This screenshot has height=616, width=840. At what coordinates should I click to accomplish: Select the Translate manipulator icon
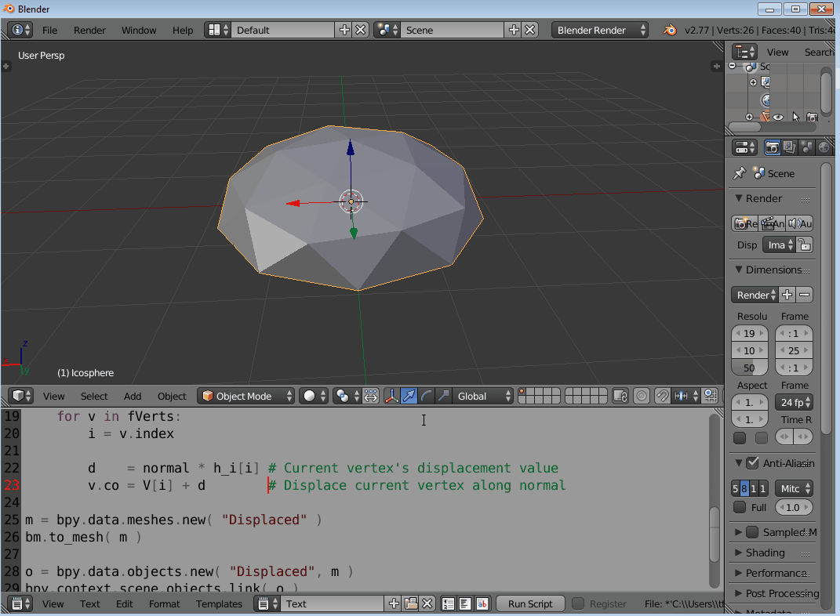(x=409, y=396)
